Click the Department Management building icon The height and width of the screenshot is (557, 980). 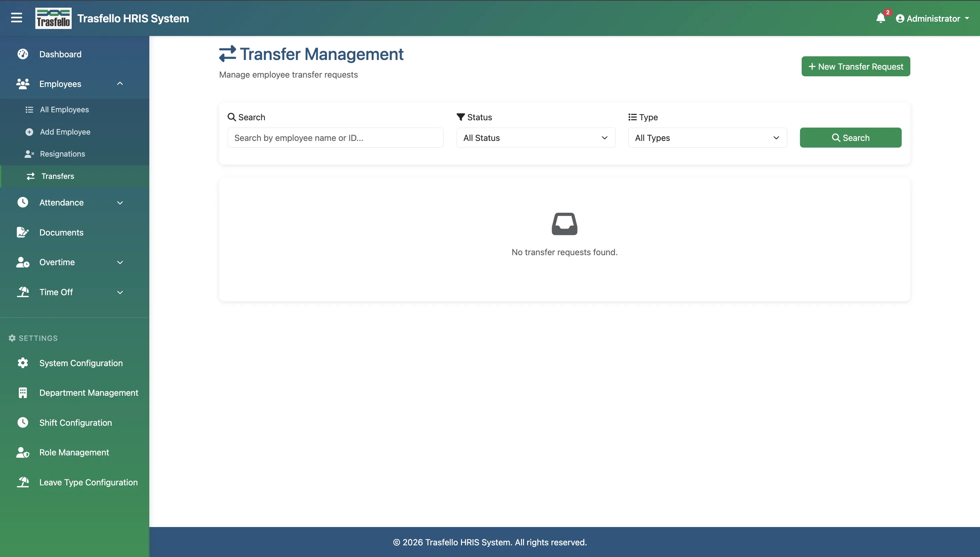tap(23, 392)
